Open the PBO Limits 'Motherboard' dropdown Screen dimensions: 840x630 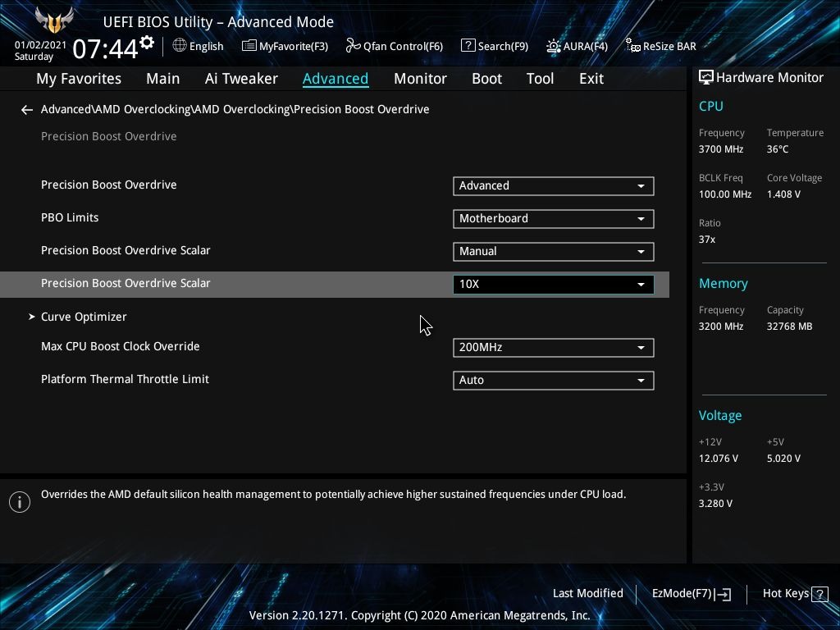click(554, 218)
